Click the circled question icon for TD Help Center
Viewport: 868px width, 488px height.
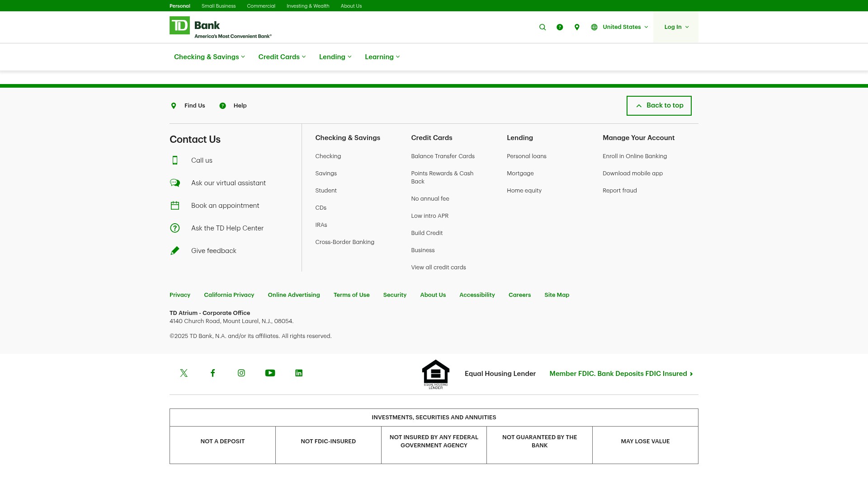(x=175, y=228)
